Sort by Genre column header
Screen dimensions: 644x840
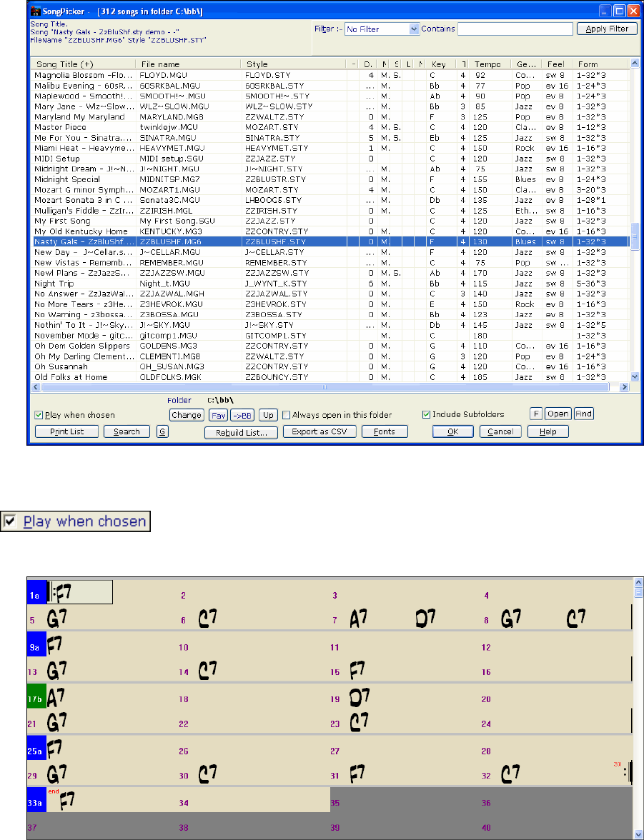coord(526,64)
